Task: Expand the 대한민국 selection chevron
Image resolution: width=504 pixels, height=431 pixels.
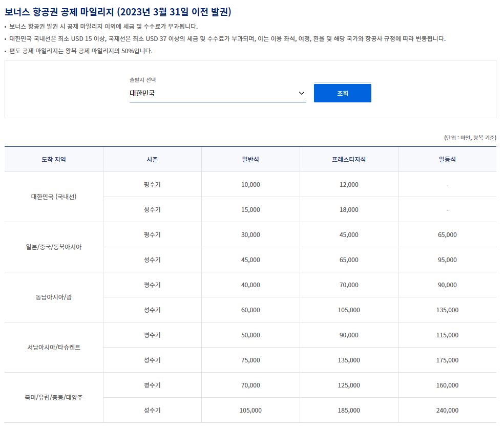Action: (301, 93)
